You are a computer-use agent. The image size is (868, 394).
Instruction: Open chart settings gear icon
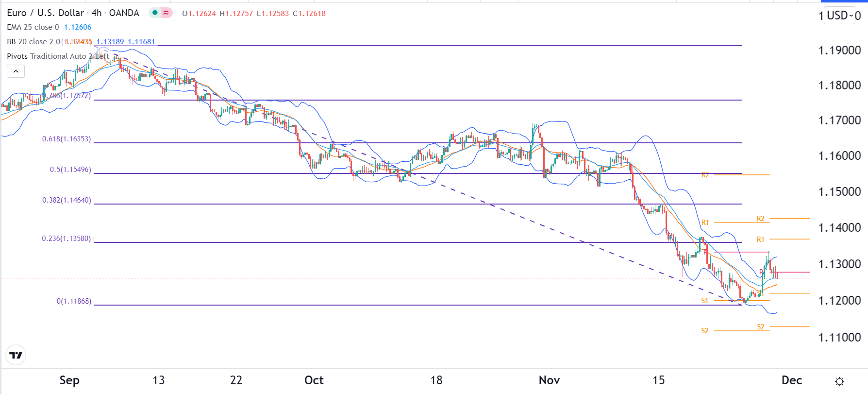click(x=839, y=381)
